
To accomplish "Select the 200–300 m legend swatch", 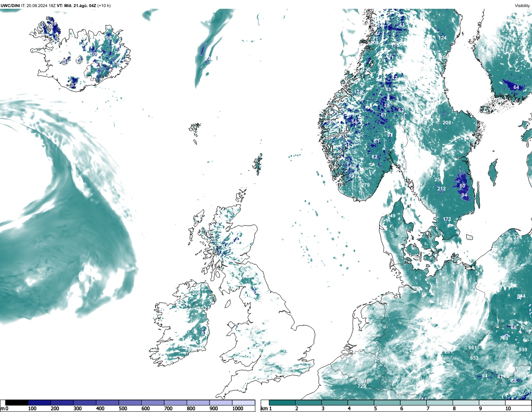I will pyautogui.click(x=62, y=402).
